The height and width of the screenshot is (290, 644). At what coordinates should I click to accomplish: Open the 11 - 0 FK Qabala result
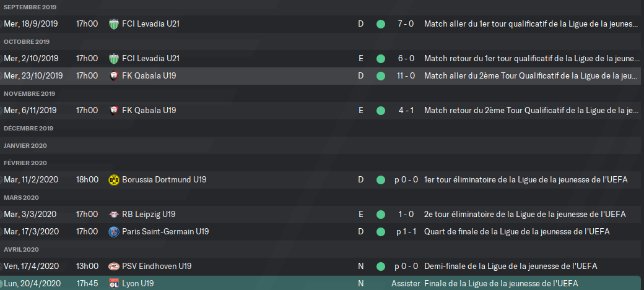point(406,76)
